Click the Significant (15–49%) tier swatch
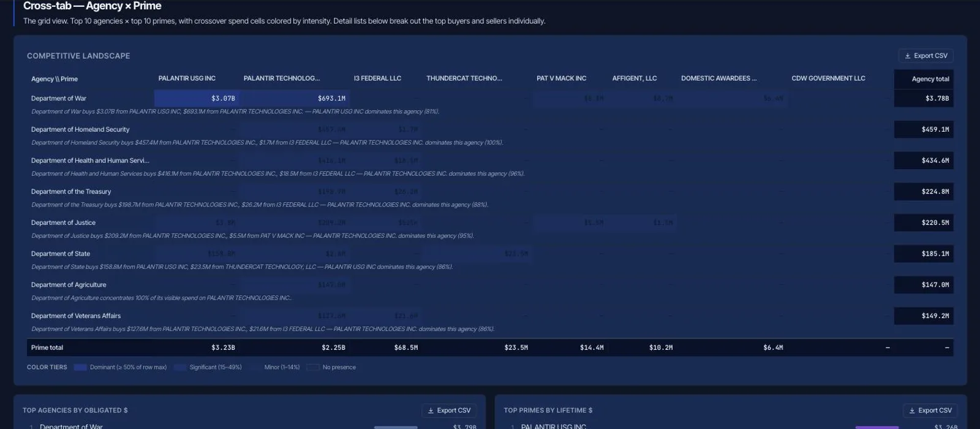 coord(179,368)
